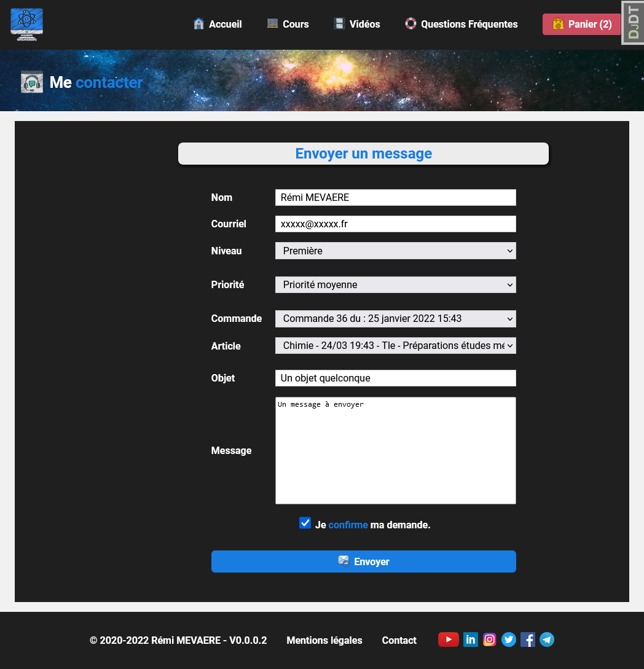This screenshot has height=669, width=644.
Task: Open the Niveau dropdown
Action: coord(395,251)
